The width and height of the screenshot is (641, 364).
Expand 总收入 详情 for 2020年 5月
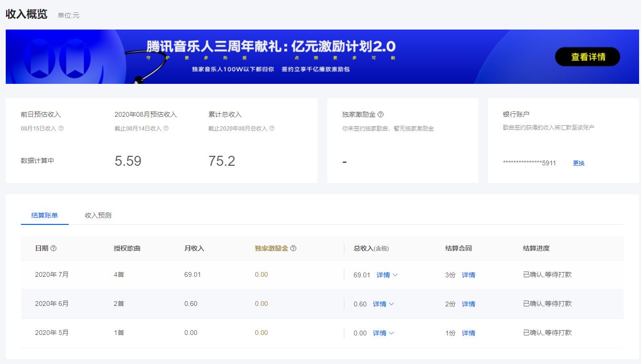click(x=383, y=333)
